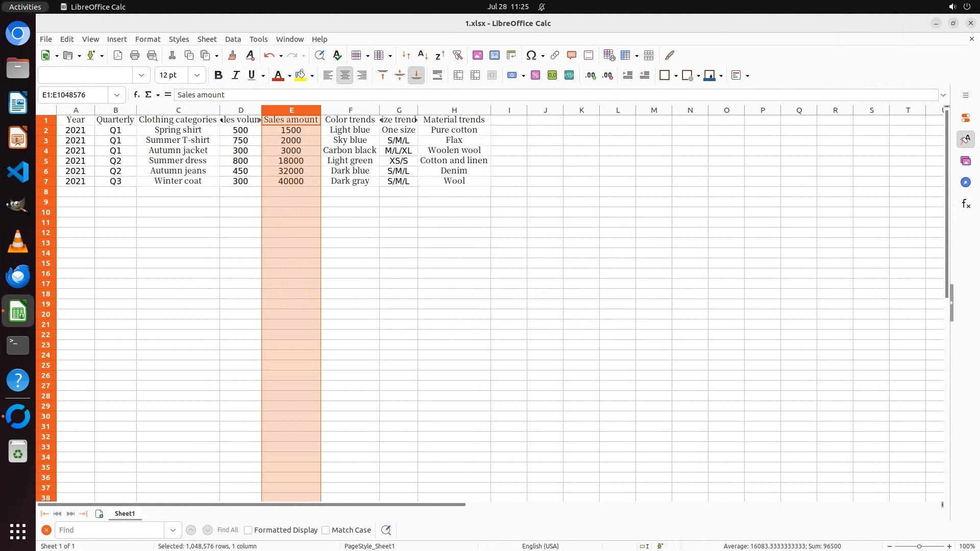The height and width of the screenshot is (551, 980).
Task: Click the Clone Formatting paintbrush icon
Action: 232,55
